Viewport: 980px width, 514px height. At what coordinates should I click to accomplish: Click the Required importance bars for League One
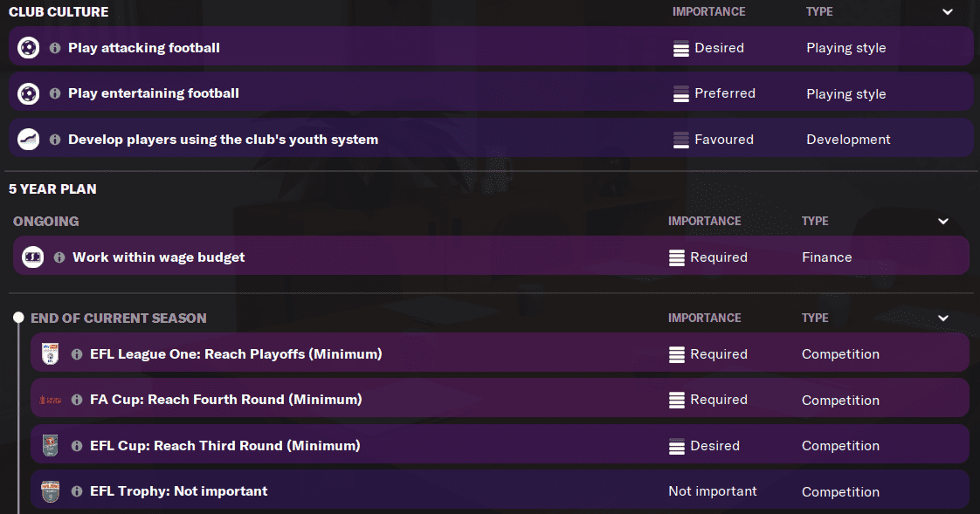pyautogui.click(x=676, y=354)
